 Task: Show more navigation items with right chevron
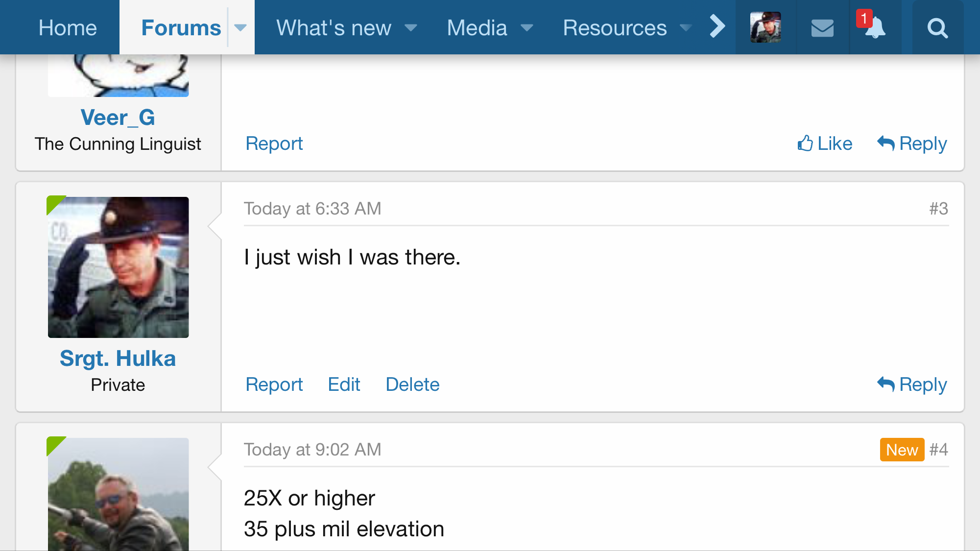click(717, 27)
